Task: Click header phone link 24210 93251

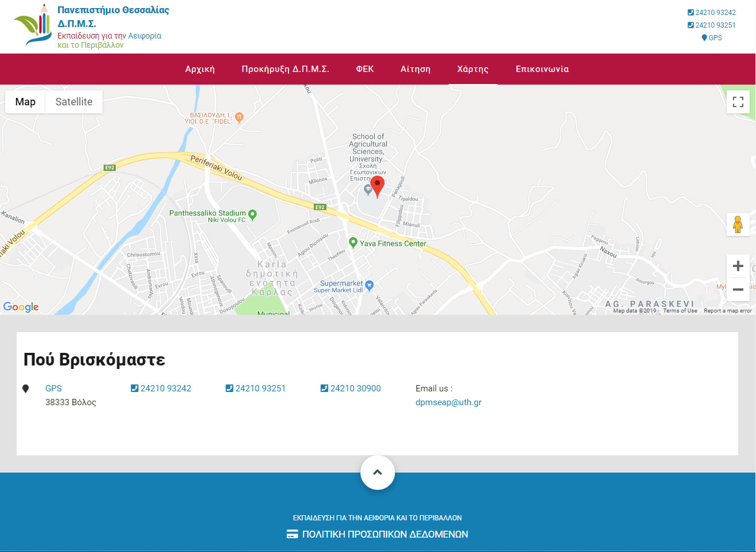Action: click(x=712, y=25)
